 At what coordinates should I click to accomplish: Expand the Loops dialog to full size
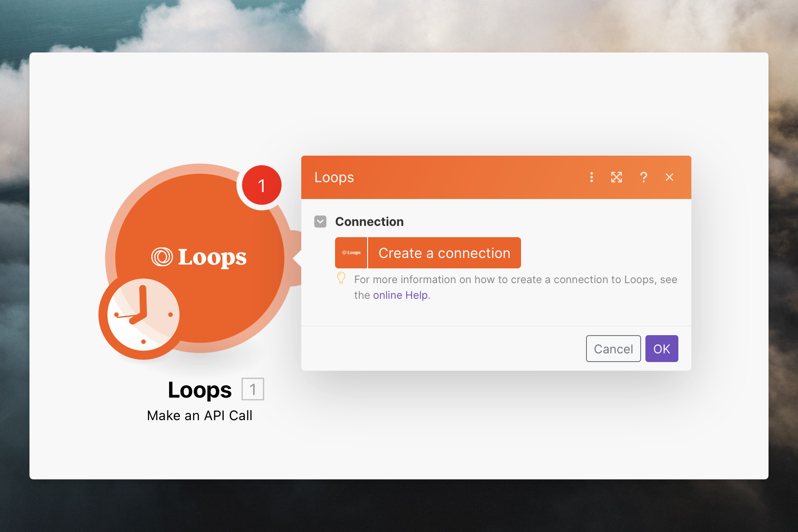616,177
